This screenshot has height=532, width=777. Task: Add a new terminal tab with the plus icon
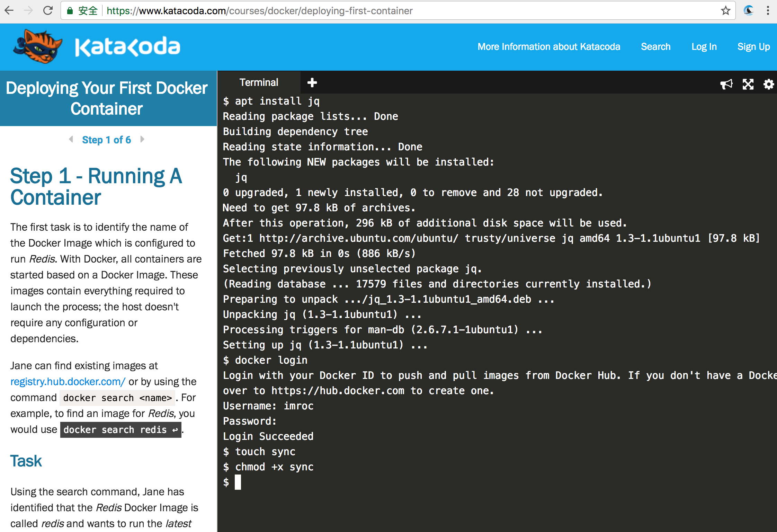pyautogui.click(x=312, y=82)
